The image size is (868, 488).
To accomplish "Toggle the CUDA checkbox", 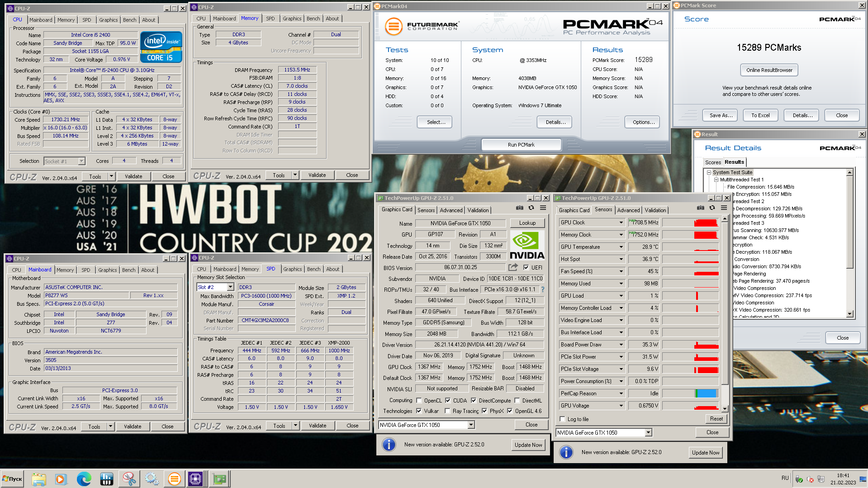I will click(x=448, y=401).
